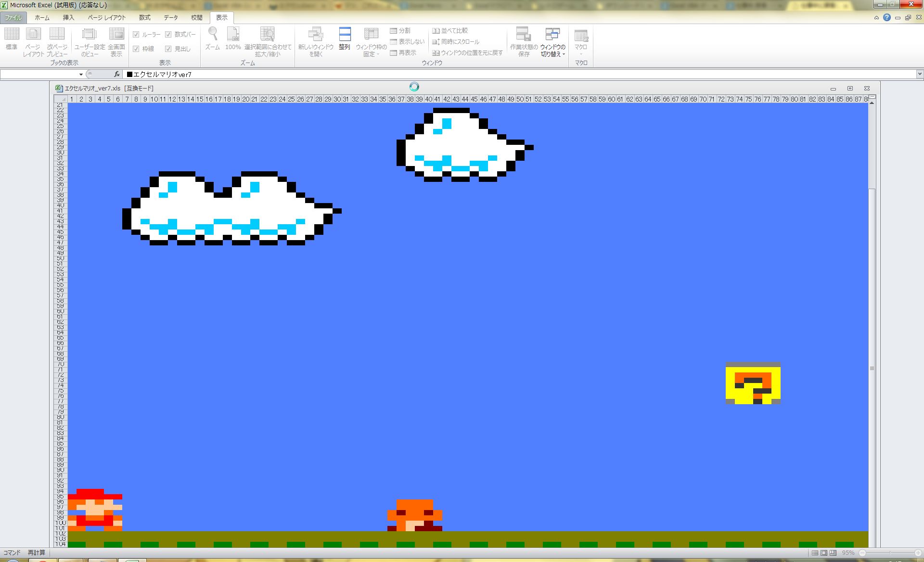Image resolution: width=924 pixels, height=562 pixels.
Task: Switch to the 挿入 tab
Action: click(69, 17)
